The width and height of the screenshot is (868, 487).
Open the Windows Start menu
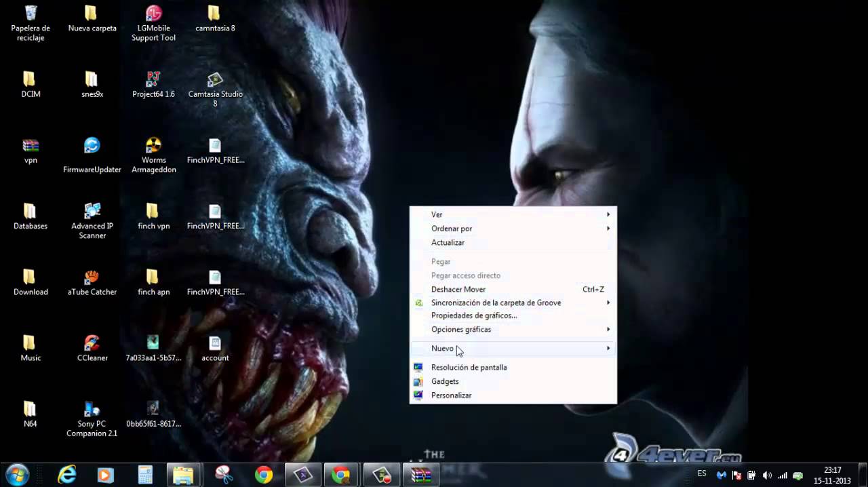click(17, 475)
